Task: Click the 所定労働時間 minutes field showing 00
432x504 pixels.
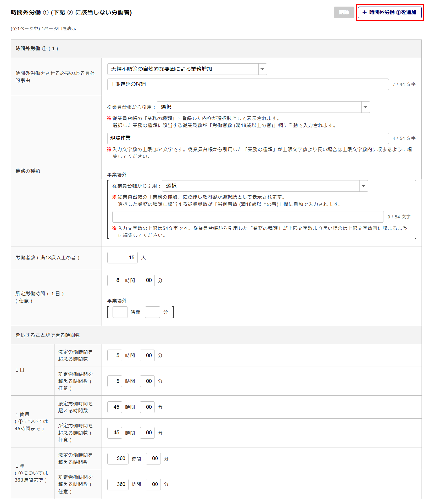Action: [147, 280]
